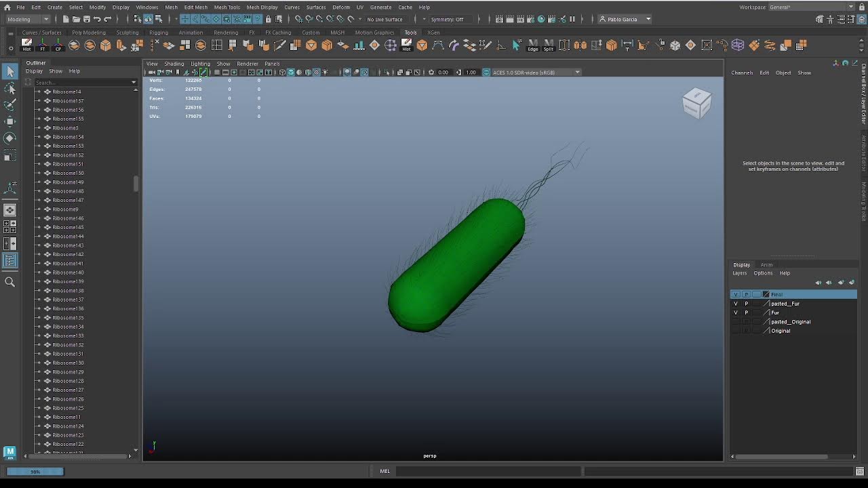This screenshot has width=868, height=488.
Task: Click the view cube in viewport
Action: [697, 103]
